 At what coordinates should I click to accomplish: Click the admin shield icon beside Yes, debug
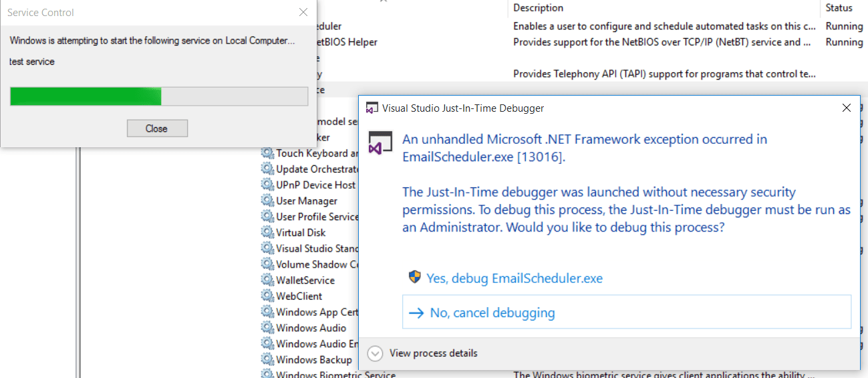(x=415, y=277)
